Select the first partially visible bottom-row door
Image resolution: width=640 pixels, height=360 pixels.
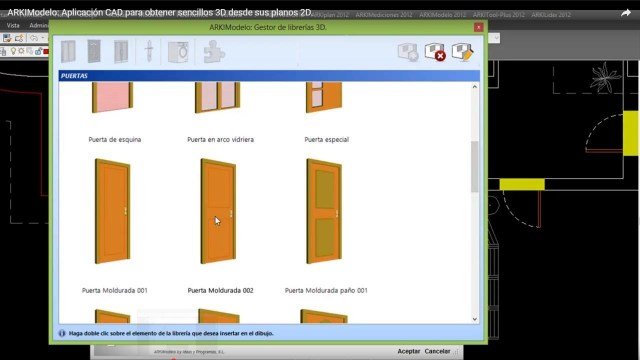pos(113,316)
